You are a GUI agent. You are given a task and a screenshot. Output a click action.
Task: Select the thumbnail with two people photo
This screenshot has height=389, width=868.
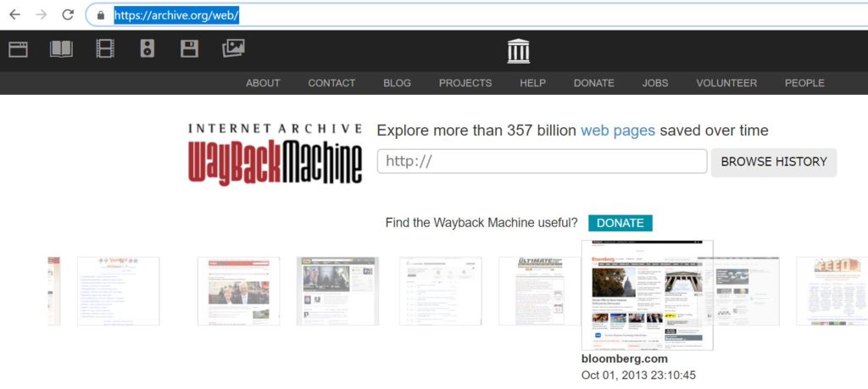238,291
